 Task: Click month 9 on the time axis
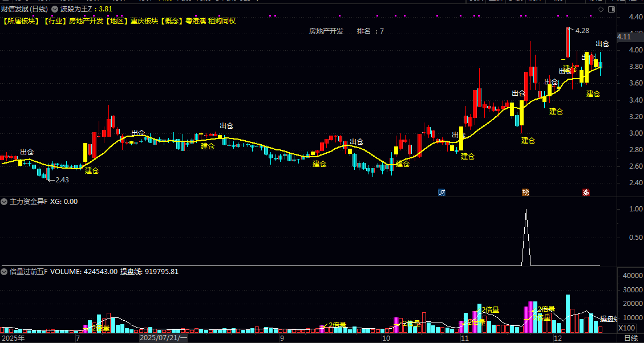click(282, 338)
